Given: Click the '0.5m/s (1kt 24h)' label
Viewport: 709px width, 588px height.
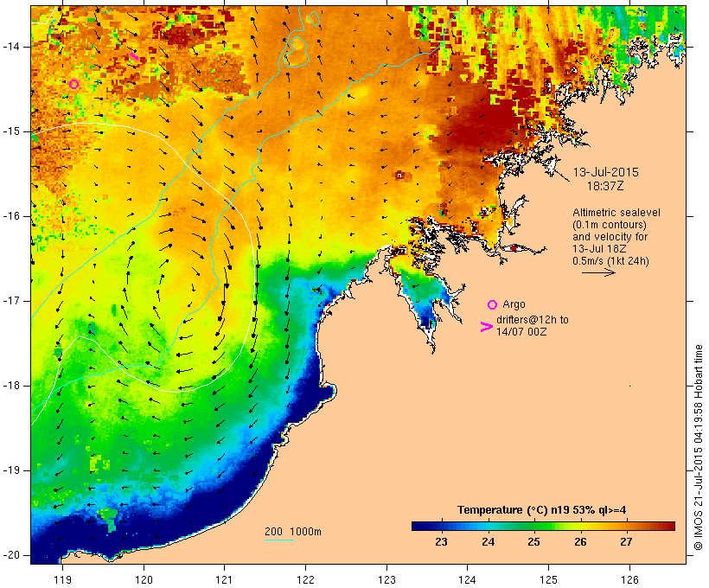Looking at the screenshot, I should pos(610,261).
